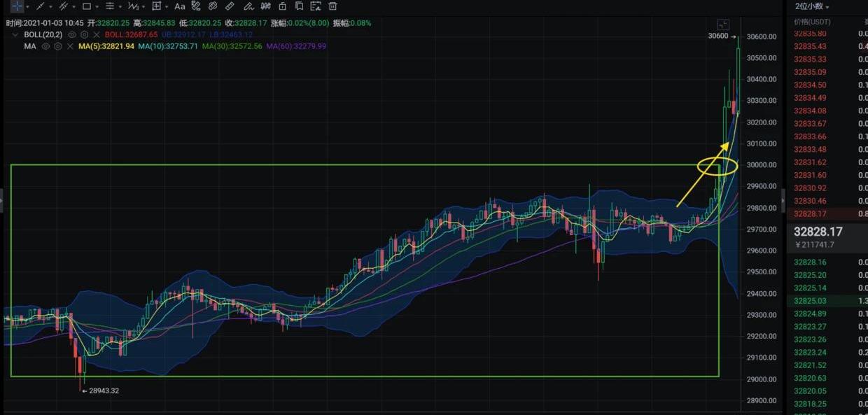
Task: Select the trend line drawing tool
Action: [40, 6]
